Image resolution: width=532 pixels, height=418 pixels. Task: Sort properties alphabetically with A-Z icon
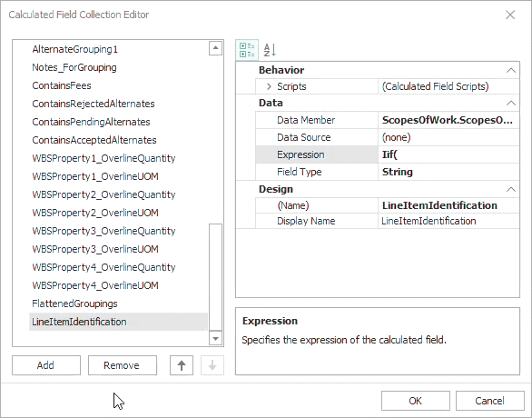pyautogui.click(x=270, y=50)
